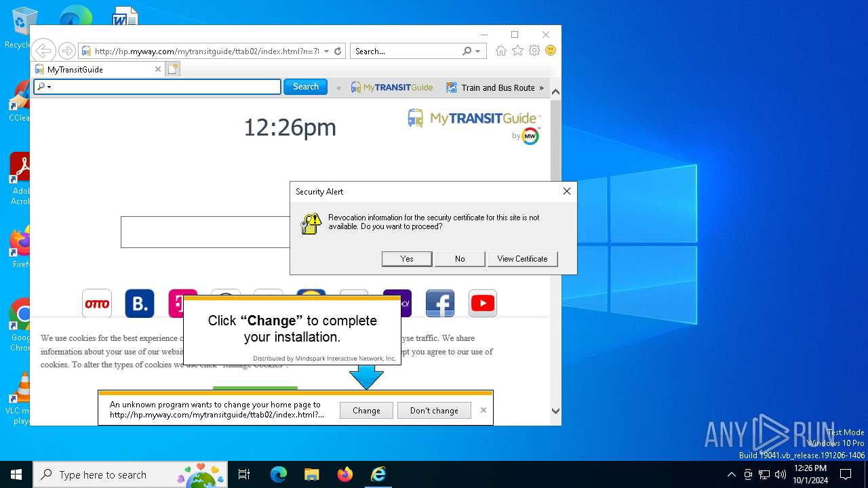
Task: Select the VLC media player desktop icon
Action: (19, 399)
